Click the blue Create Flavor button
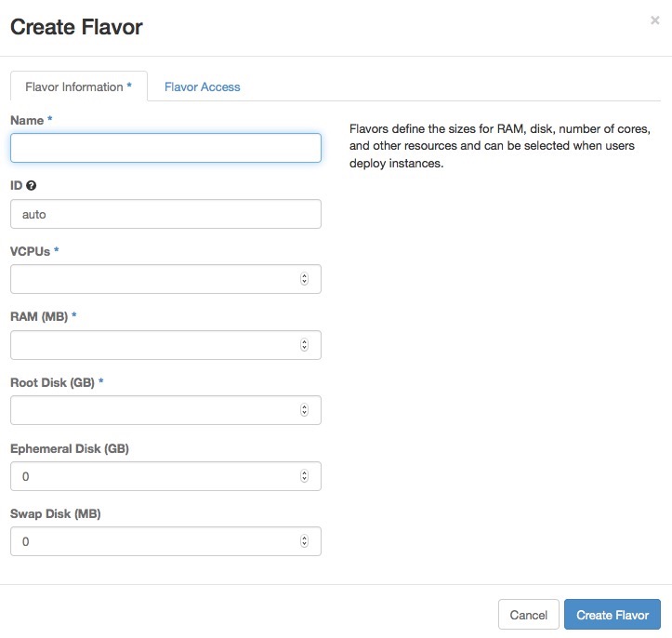 612,615
